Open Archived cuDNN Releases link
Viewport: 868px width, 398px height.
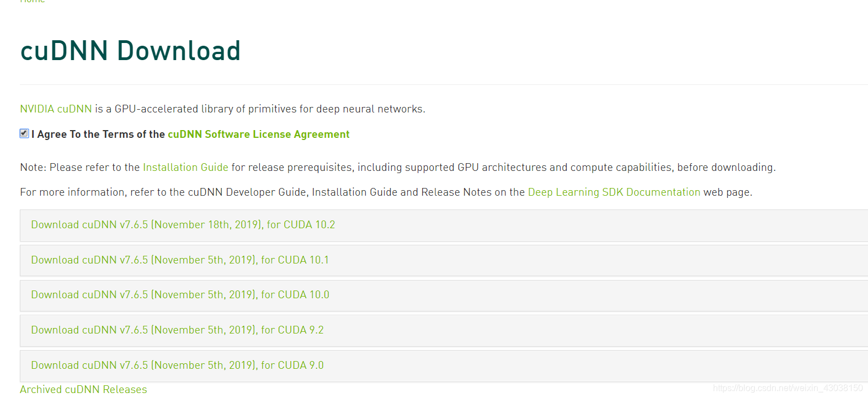point(83,390)
